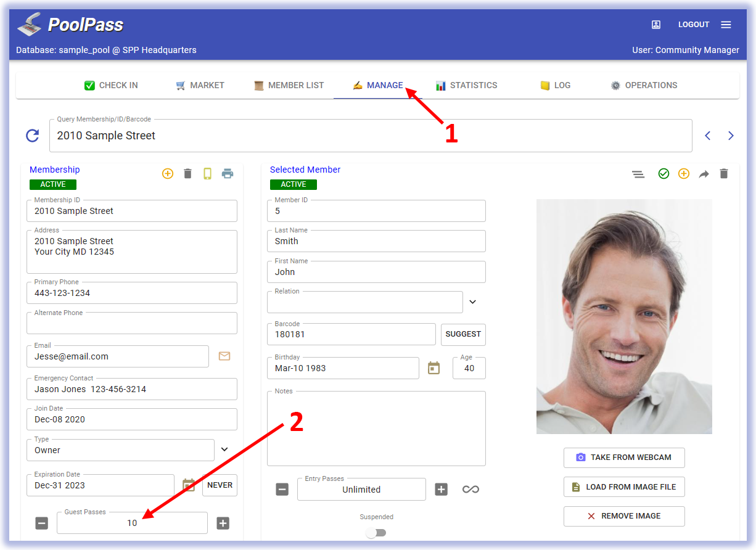
Task: Delete membership trash icon
Action: (188, 174)
